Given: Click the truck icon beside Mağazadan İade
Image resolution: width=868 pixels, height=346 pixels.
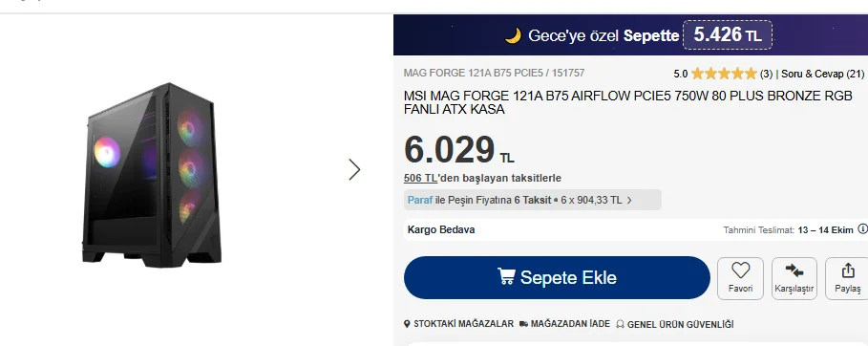Looking at the screenshot, I should (523, 324).
